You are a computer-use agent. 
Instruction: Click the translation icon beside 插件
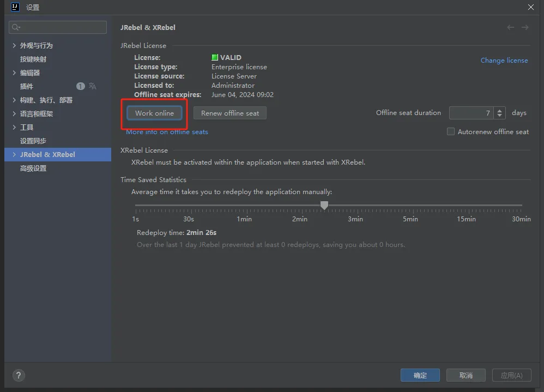tap(93, 86)
